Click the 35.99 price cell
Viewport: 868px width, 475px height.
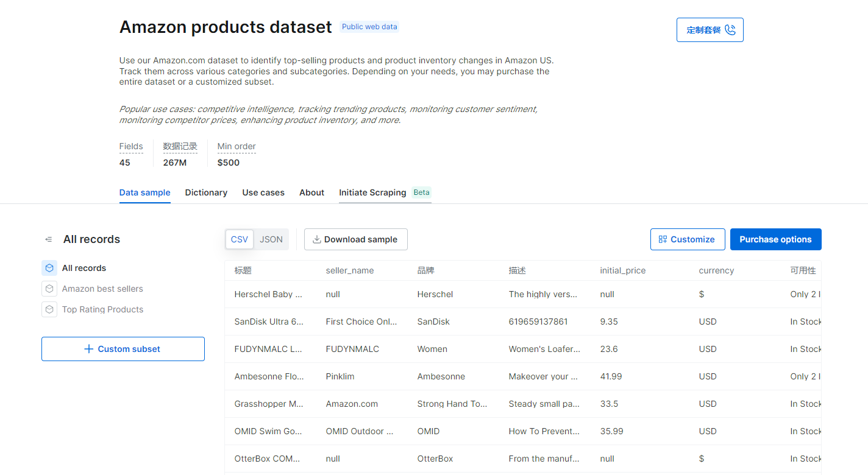[612, 431]
